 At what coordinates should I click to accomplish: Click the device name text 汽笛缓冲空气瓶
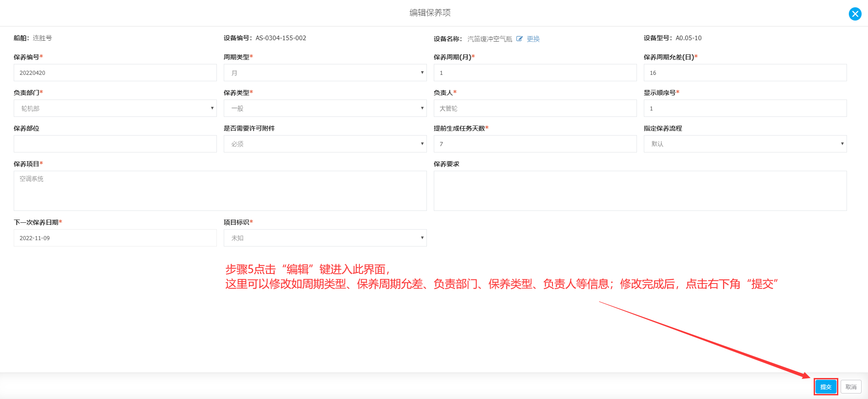click(490, 39)
